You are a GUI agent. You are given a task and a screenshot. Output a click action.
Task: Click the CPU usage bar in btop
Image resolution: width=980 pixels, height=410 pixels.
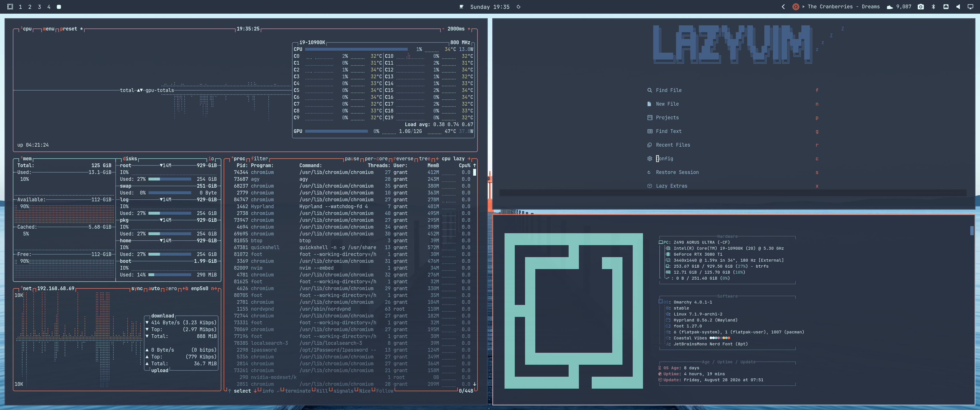tap(356, 49)
